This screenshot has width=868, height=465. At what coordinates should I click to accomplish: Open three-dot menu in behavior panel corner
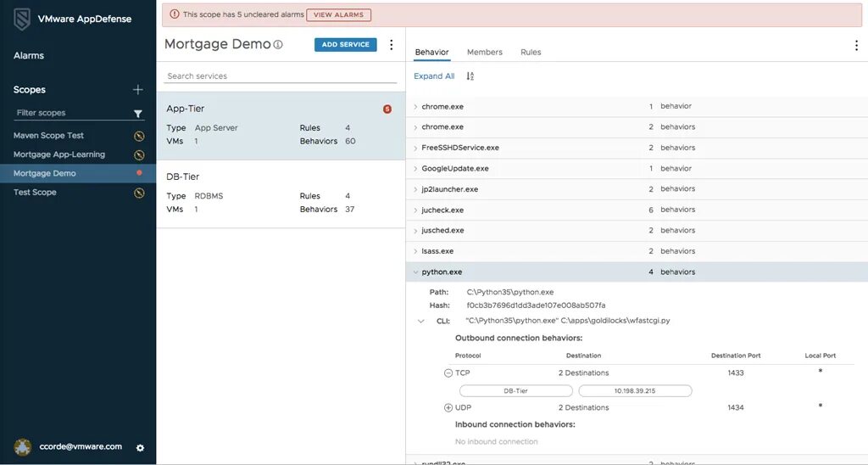(x=856, y=46)
